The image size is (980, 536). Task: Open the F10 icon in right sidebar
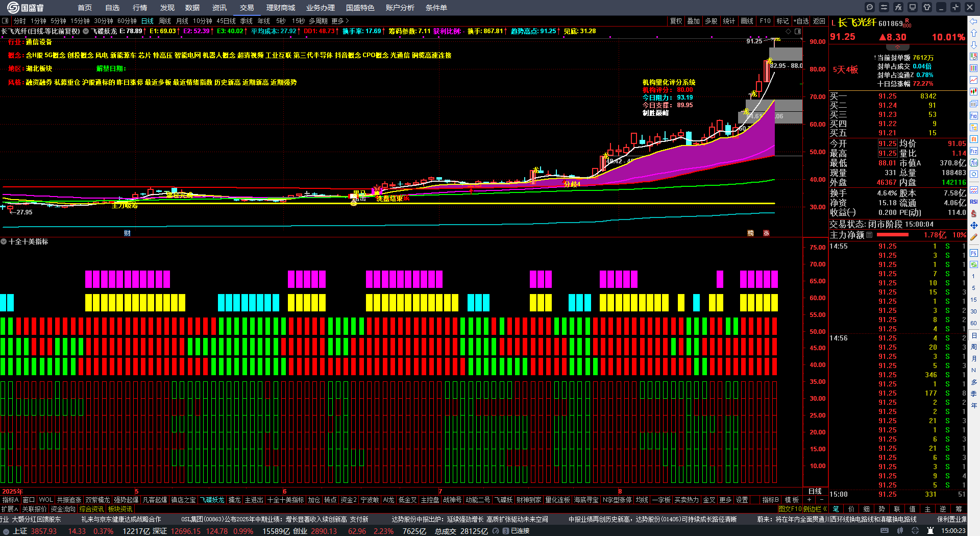[974, 116]
